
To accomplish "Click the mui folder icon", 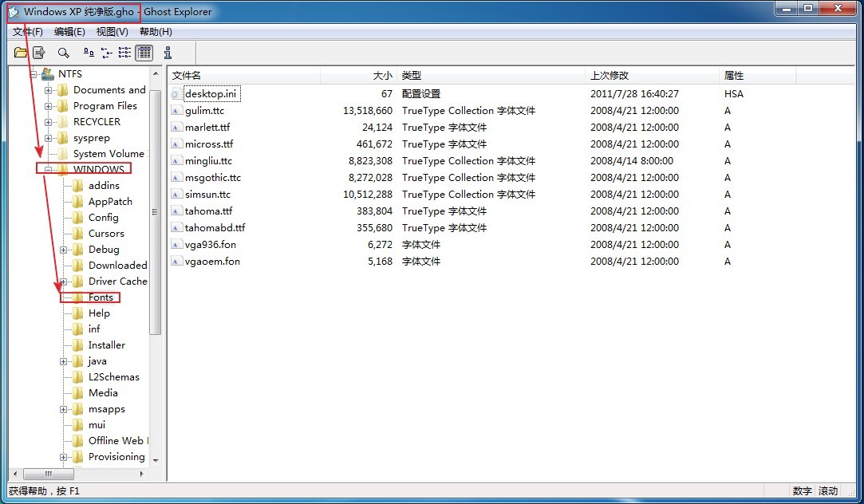I will (78, 425).
